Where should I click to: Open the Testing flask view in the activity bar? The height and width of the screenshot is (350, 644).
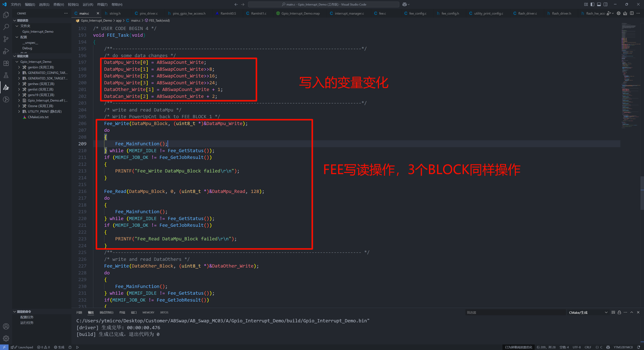pyautogui.click(x=6, y=75)
